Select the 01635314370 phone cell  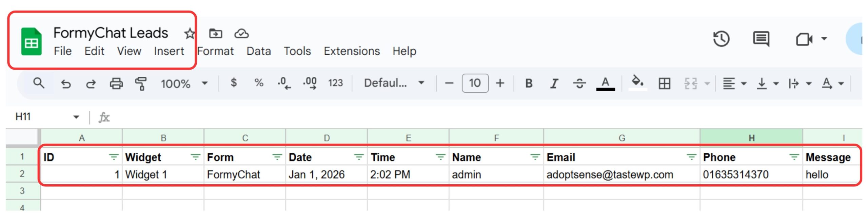[x=751, y=174]
